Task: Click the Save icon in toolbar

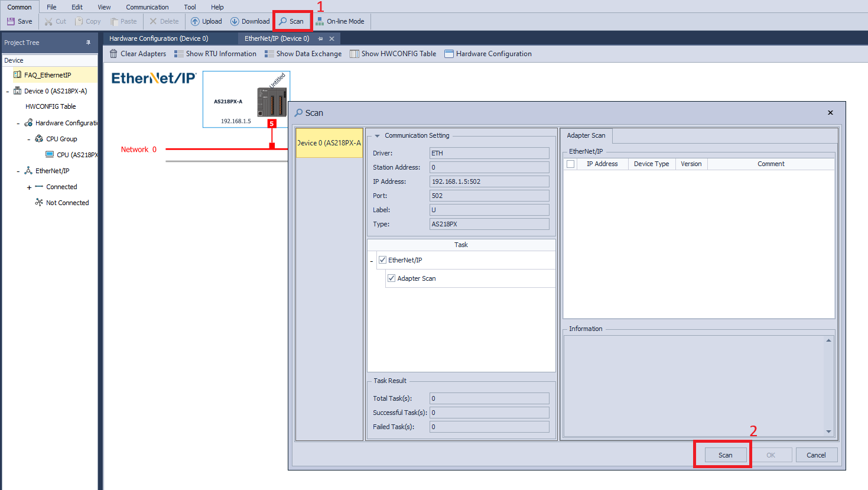Action: point(11,21)
